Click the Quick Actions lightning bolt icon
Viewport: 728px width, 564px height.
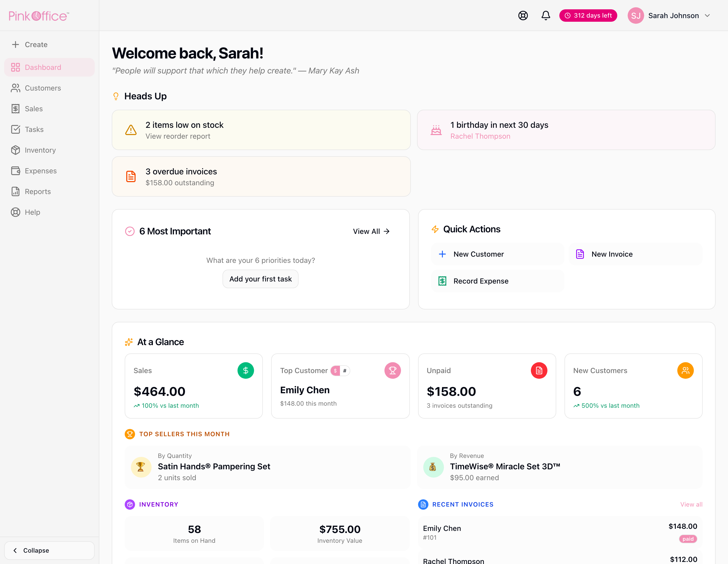point(435,229)
